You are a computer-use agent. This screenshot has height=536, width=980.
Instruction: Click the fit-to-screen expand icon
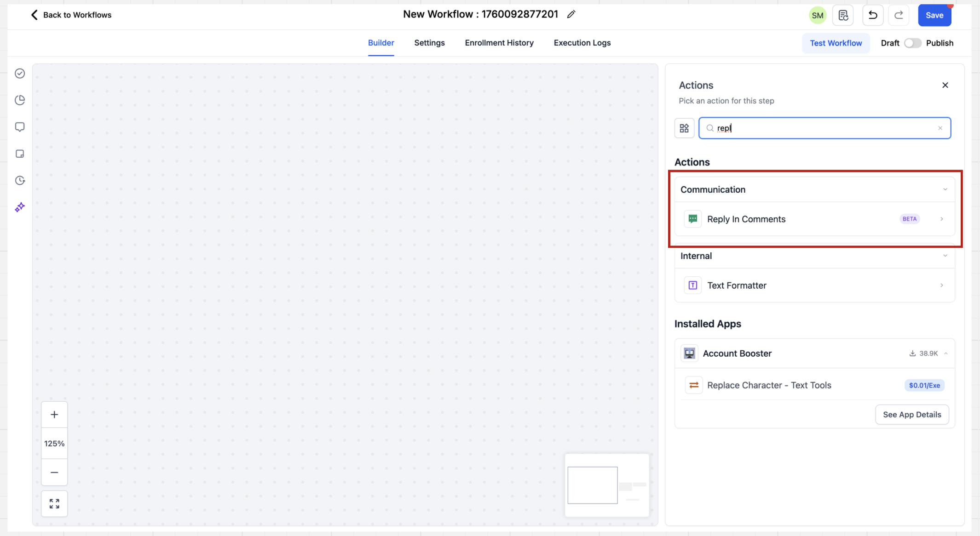[54, 504]
